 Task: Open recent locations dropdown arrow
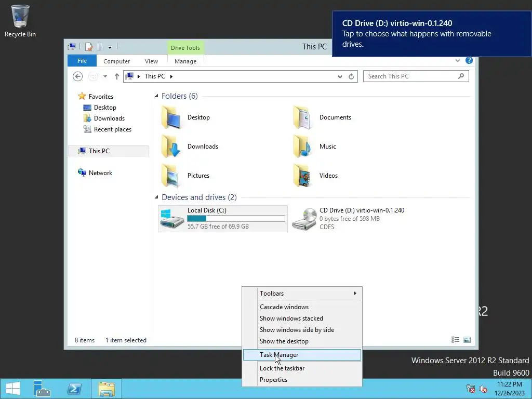click(x=105, y=76)
